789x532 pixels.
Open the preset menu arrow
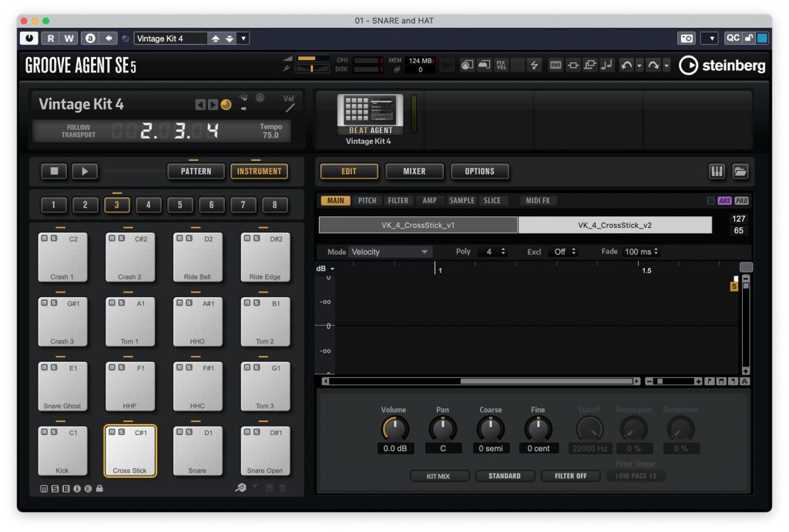coord(243,38)
